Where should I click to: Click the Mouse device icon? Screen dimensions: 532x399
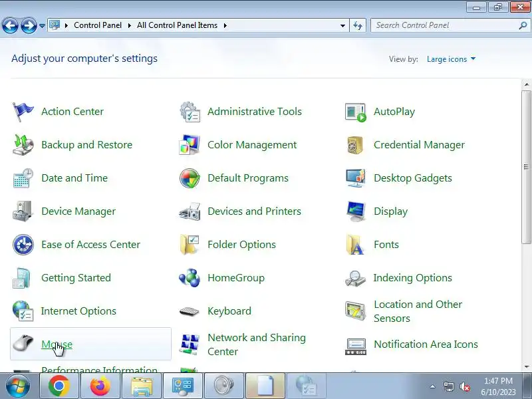(23, 343)
